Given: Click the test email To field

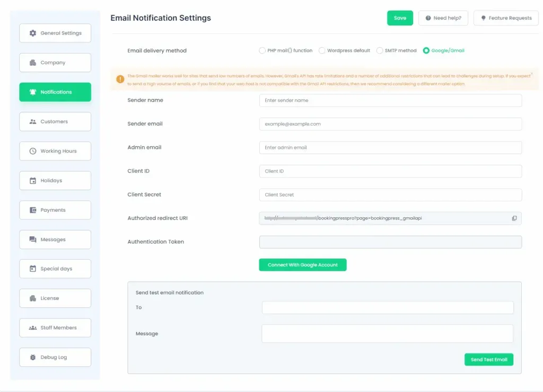Looking at the screenshot, I should (x=388, y=307).
